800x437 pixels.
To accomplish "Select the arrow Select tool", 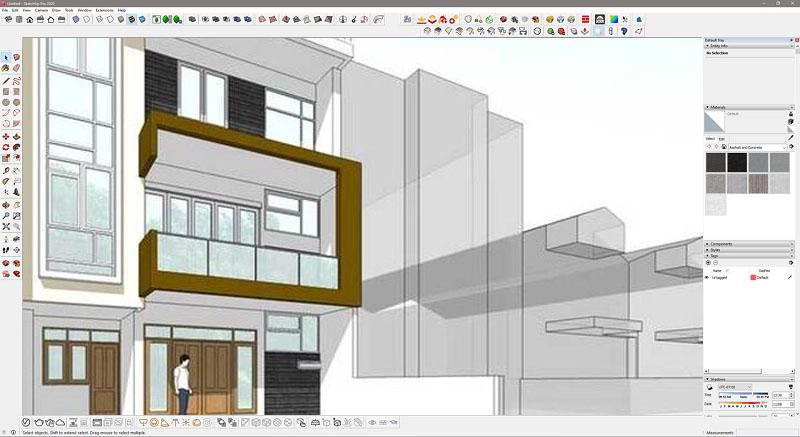I will tap(6, 57).
